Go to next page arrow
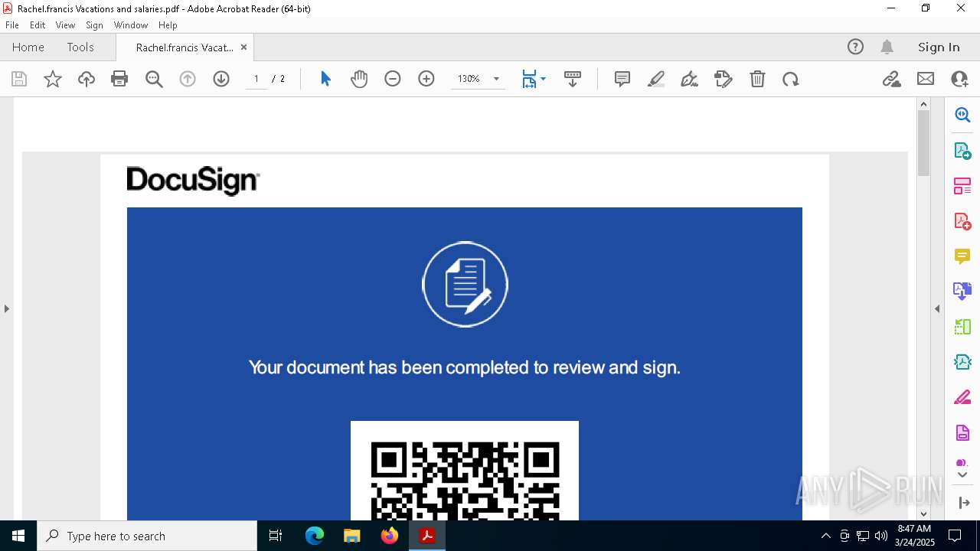The height and width of the screenshot is (551, 980). [221, 79]
